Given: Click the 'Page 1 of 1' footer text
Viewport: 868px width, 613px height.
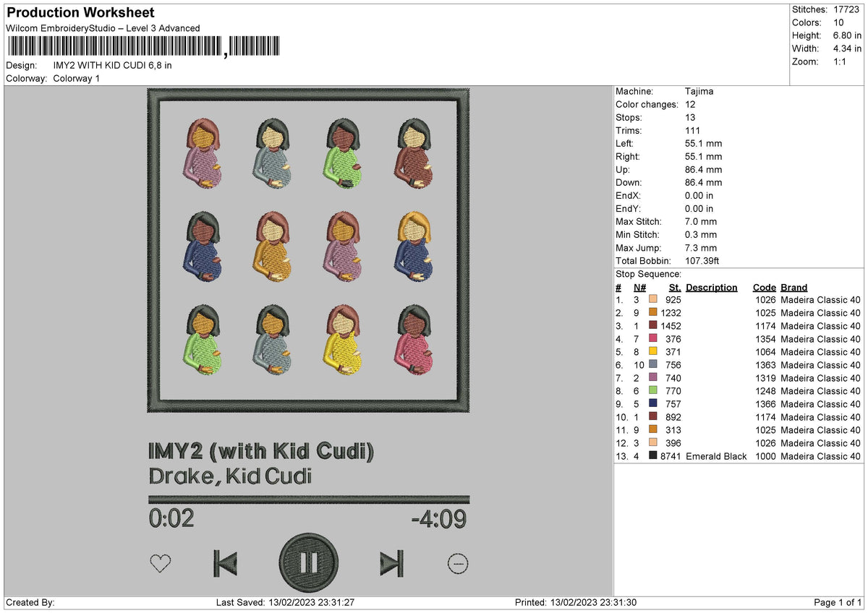Looking at the screenshot, I should (x=838, y=603).
